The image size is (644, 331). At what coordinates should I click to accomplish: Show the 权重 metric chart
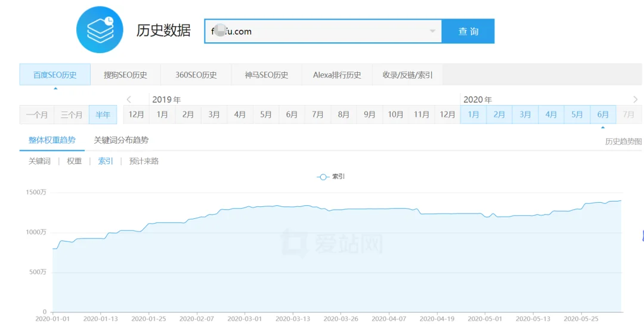pos(75,162)
